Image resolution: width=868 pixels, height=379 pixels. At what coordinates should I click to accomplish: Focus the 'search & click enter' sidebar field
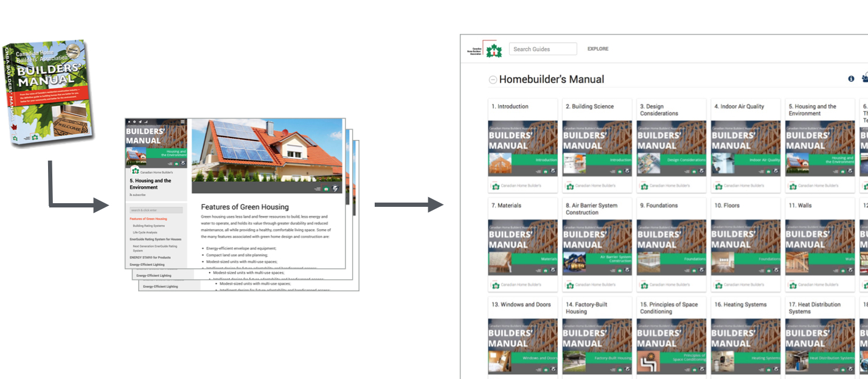coord(156,210)
